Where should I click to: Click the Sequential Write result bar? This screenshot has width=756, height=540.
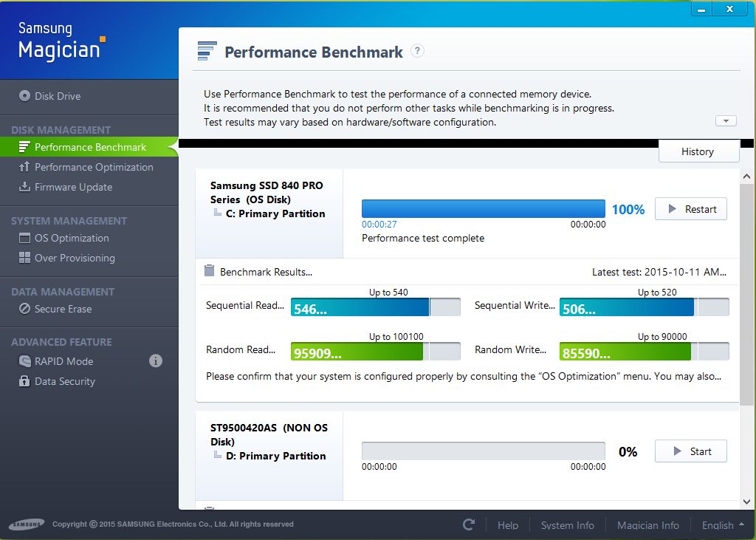point(644,307)
